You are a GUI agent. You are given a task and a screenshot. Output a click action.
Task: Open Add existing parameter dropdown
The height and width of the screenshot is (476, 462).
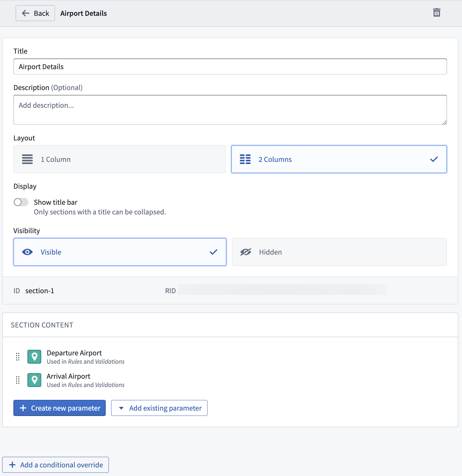159,408
